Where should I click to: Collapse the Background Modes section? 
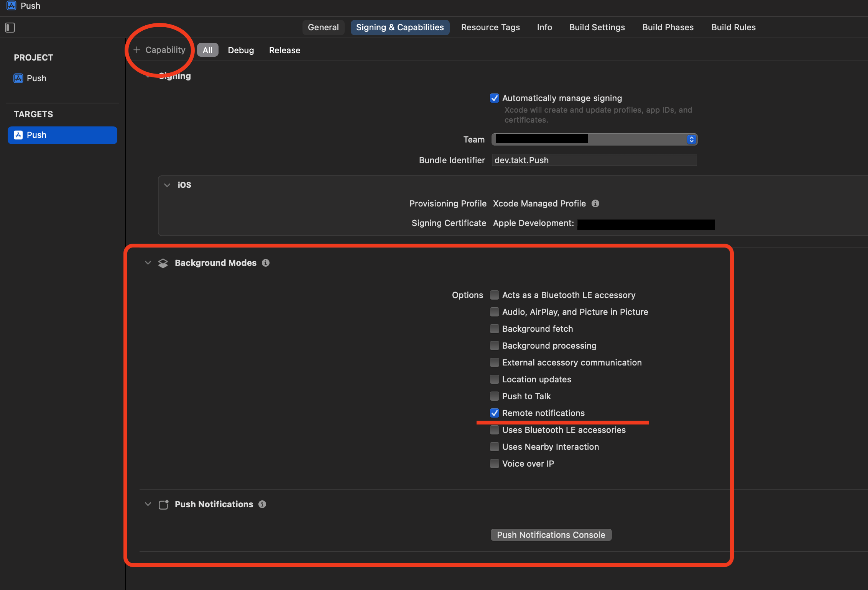click(x=148, y=263)
